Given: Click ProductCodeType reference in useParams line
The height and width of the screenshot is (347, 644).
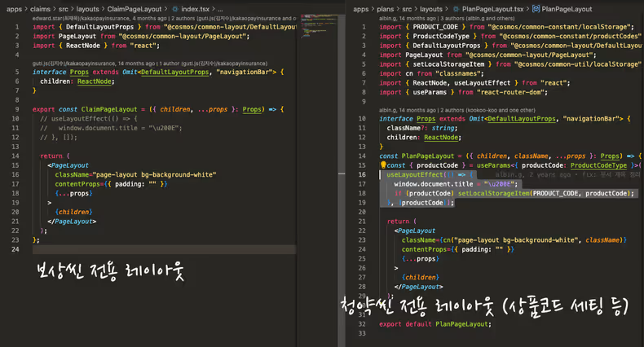Looking at the screenshot, I should click(599, 165).
